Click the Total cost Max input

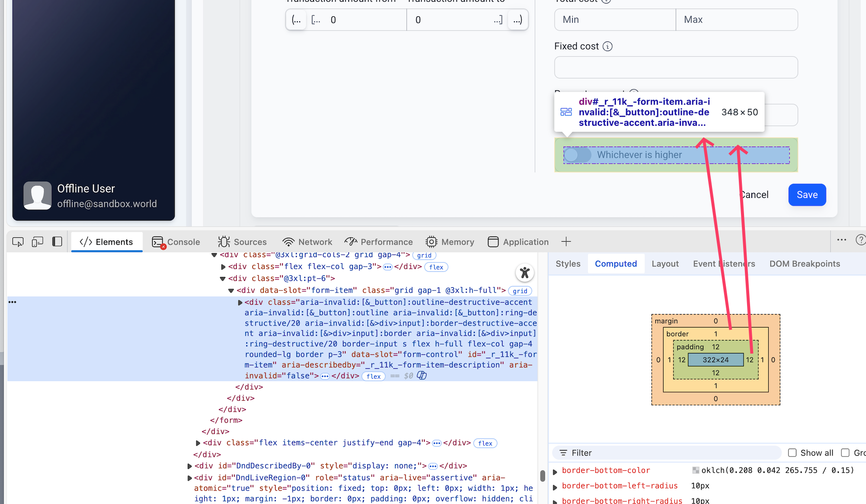(x=737, y=20)
